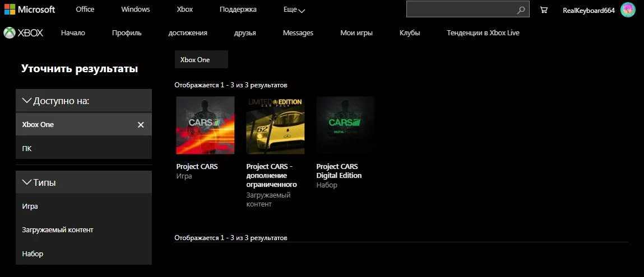The width and height of the screenshot is (644, 277).
Task: Open the RealKeyboard664 profile avatar
Action: tap(628, 10)
